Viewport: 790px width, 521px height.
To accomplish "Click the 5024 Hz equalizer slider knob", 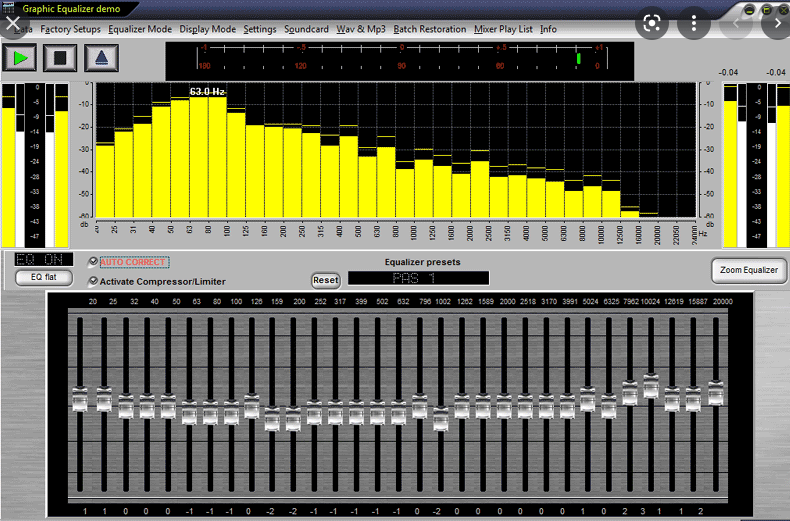I will click(x=587, y=400).
